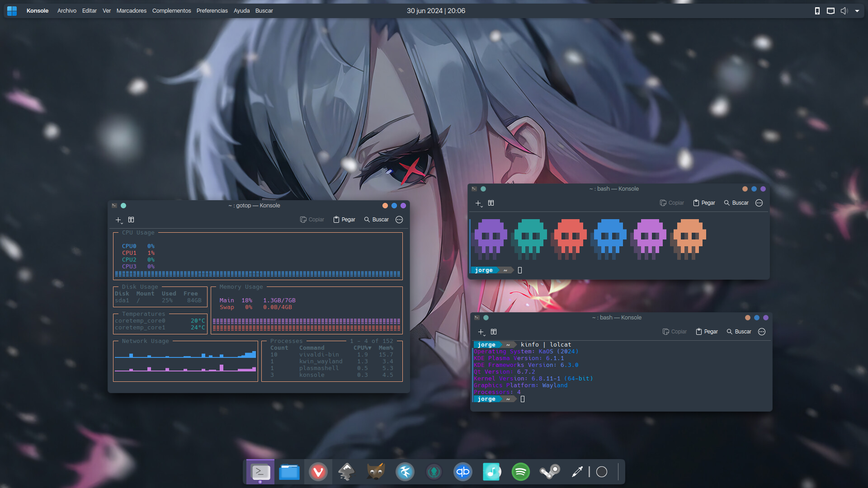Click new tab plus in upper bash window
The height and width of the screenshot is (488, 868).
(479, 203)
